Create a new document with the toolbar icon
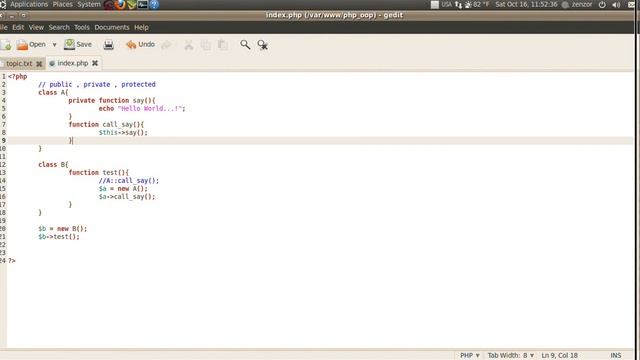 [6, 44]
